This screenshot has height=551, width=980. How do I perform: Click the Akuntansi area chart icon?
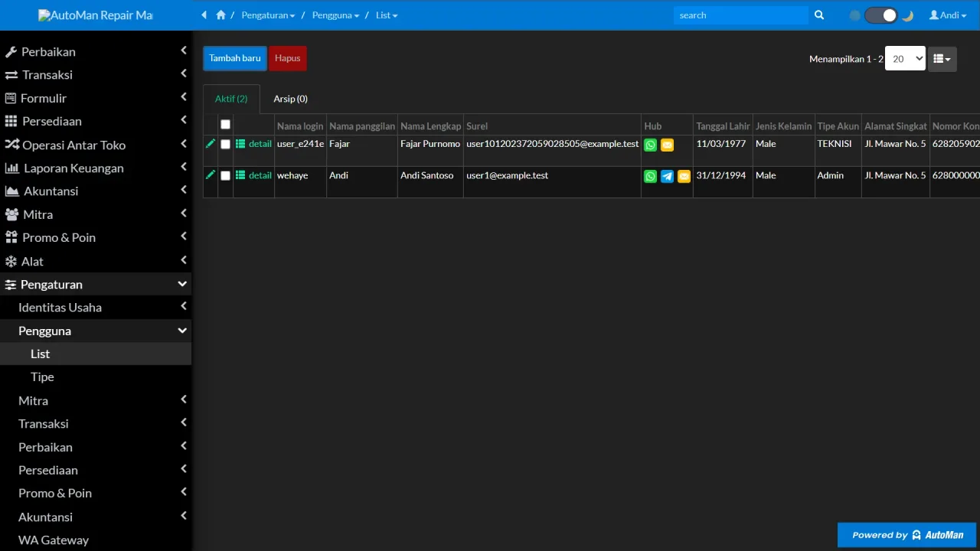coord(12,191)
